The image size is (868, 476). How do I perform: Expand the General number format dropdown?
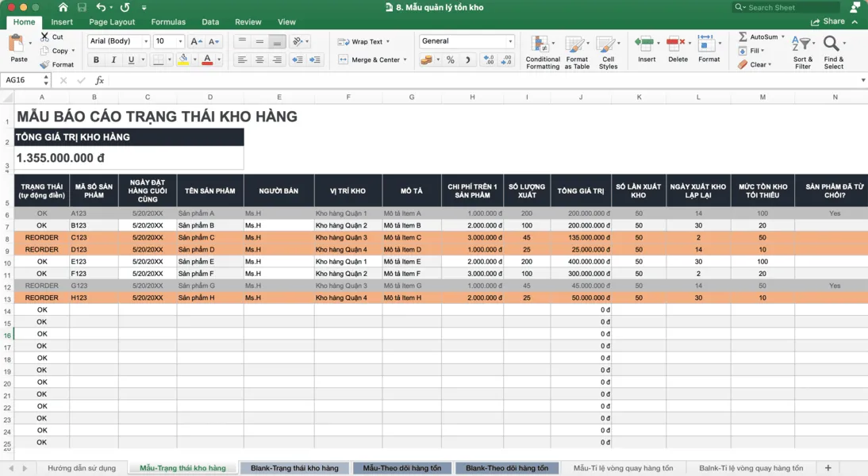coord(509,41)
